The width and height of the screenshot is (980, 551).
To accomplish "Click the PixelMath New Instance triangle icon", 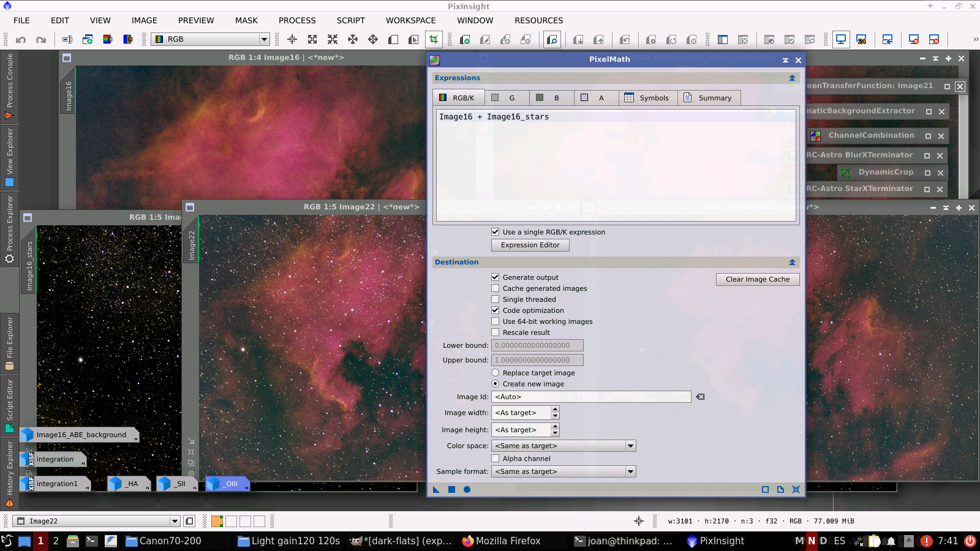I will [x=436, y=489].
